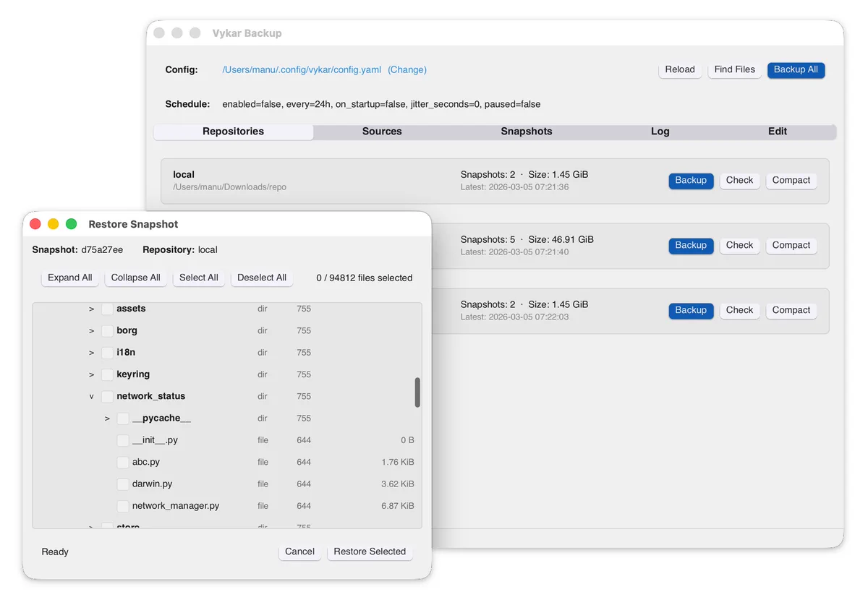Expand the keyring directory

pos(92,374)
